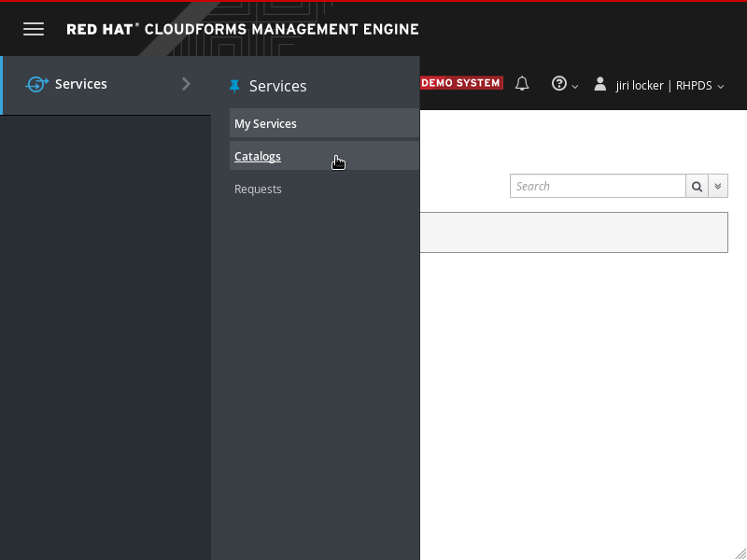Open the Catalogs menu item
Viewport: 747px width, 560px height.
tap(258, 156)
